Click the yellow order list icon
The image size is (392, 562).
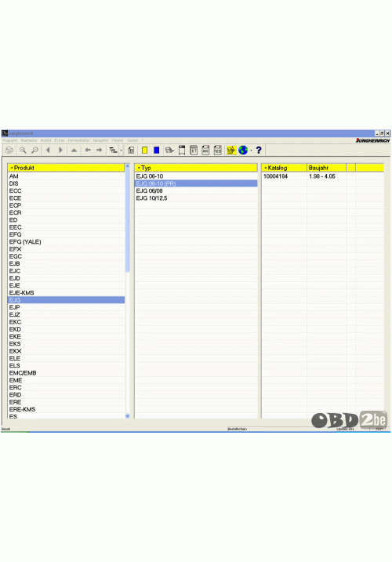point(231,150)
